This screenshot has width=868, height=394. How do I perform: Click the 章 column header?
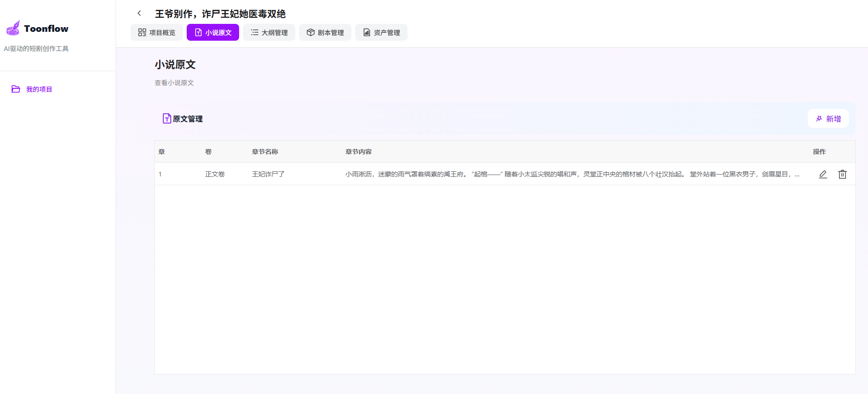click(161, 152)
